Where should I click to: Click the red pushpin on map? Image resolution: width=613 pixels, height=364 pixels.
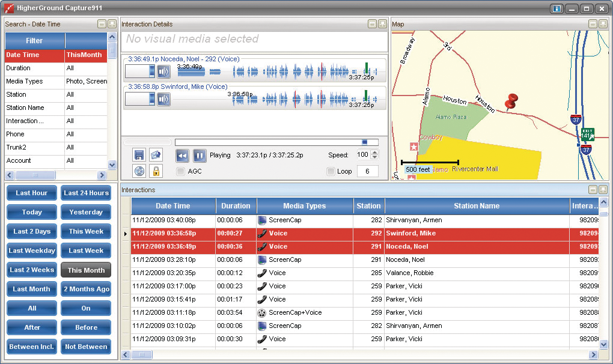511,102
